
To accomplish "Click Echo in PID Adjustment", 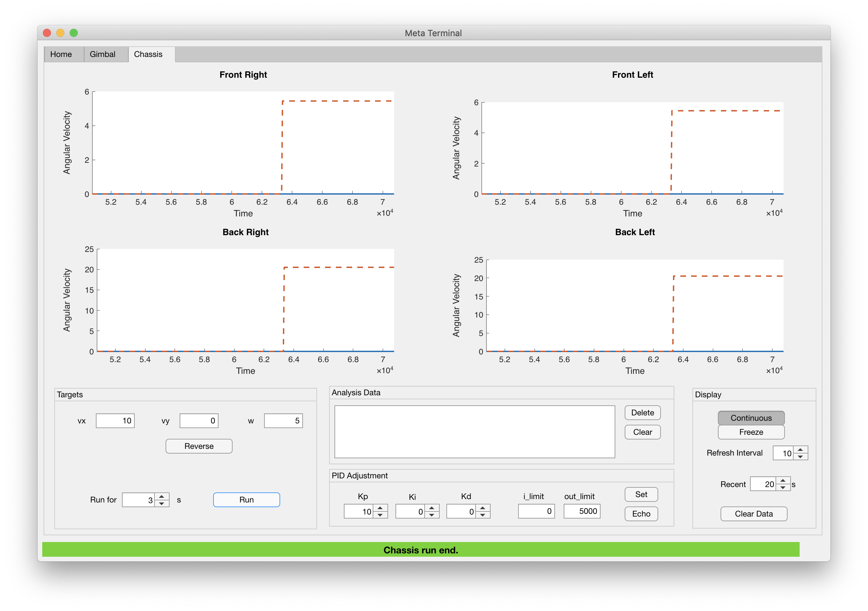I will click(x=641, y=514).
